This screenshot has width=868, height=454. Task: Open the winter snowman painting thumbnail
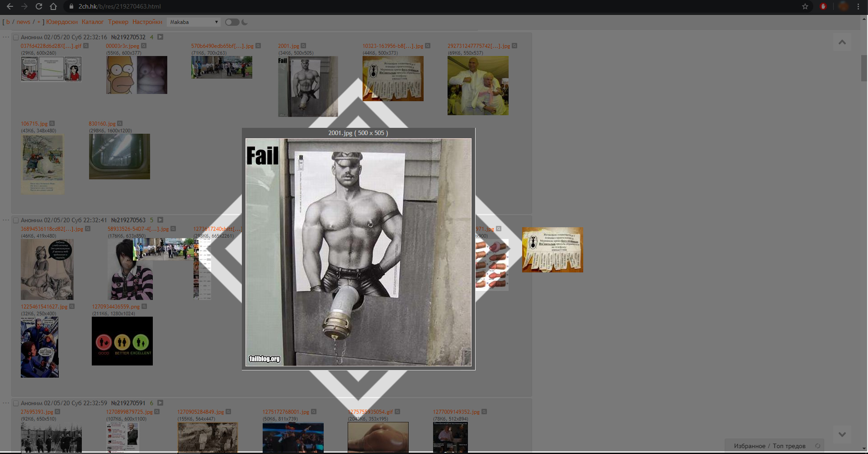click(42, 164)
